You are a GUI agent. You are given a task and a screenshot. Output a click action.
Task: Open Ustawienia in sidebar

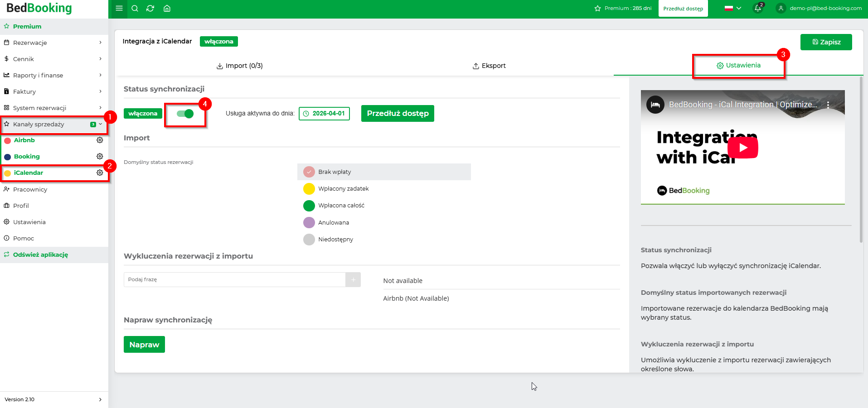(54, 222)
